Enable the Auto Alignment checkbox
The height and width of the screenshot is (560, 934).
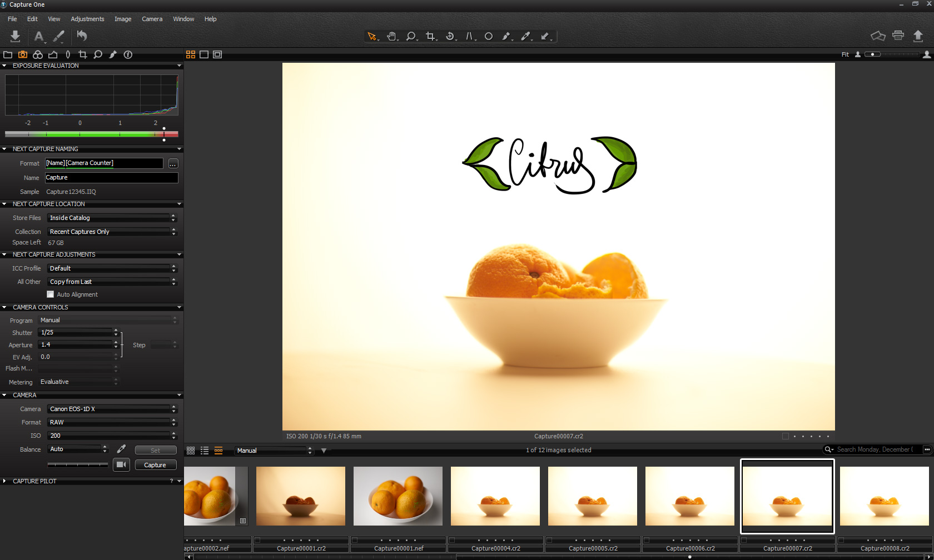point(51,294)
